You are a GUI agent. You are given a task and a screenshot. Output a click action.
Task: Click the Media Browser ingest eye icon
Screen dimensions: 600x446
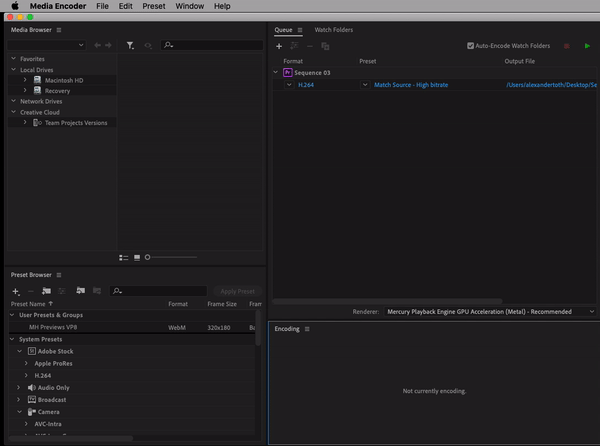pyautogui.click(x=148, y=46)
